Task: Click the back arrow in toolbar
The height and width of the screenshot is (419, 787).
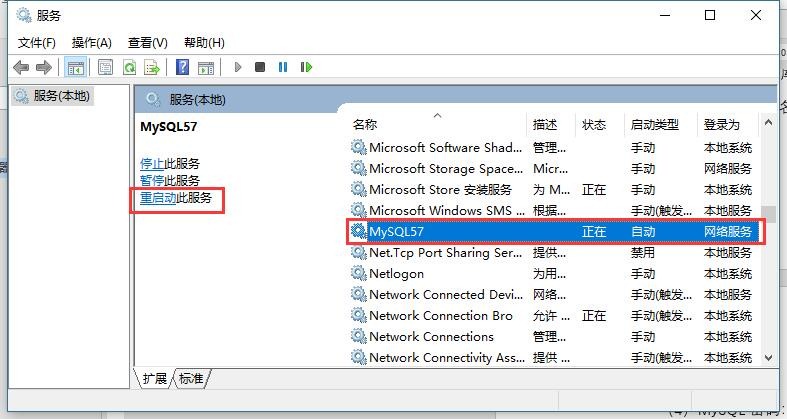Action: click(x=21, y=67)
